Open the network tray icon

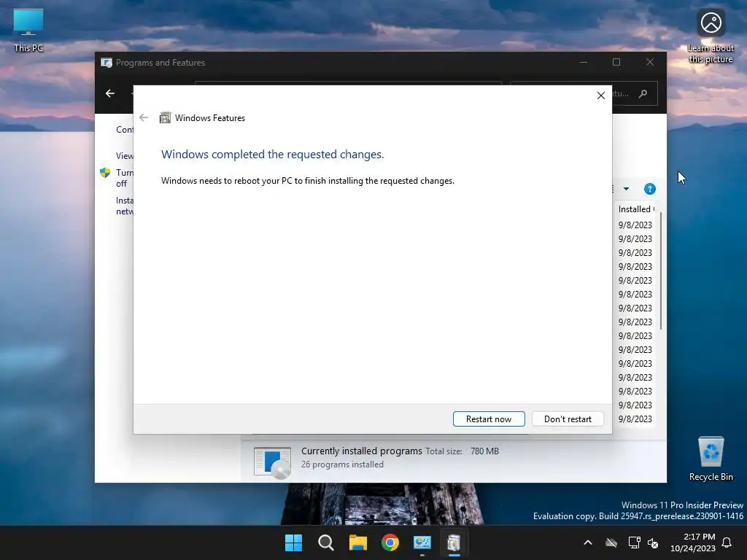(x=634, y=542)
